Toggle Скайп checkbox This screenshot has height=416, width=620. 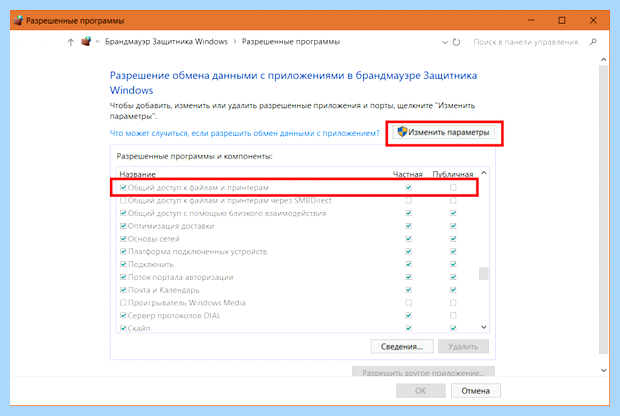click(123, 328)
